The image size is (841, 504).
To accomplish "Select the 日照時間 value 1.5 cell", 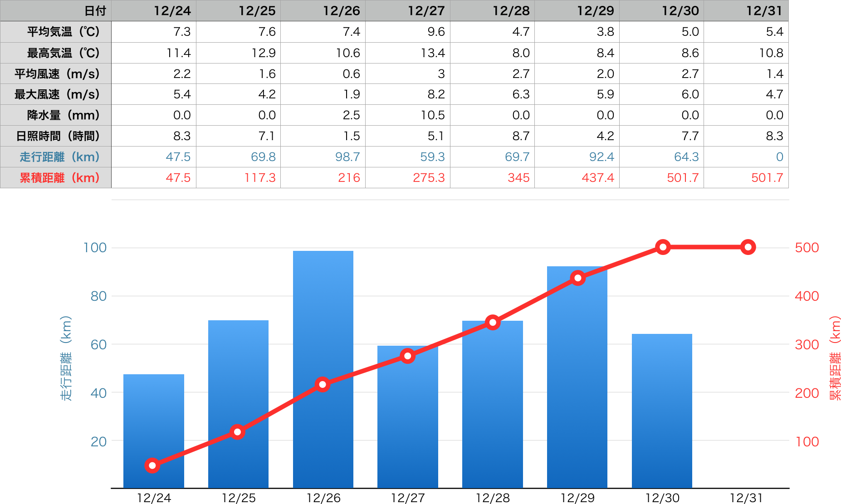I will [323, 136].
